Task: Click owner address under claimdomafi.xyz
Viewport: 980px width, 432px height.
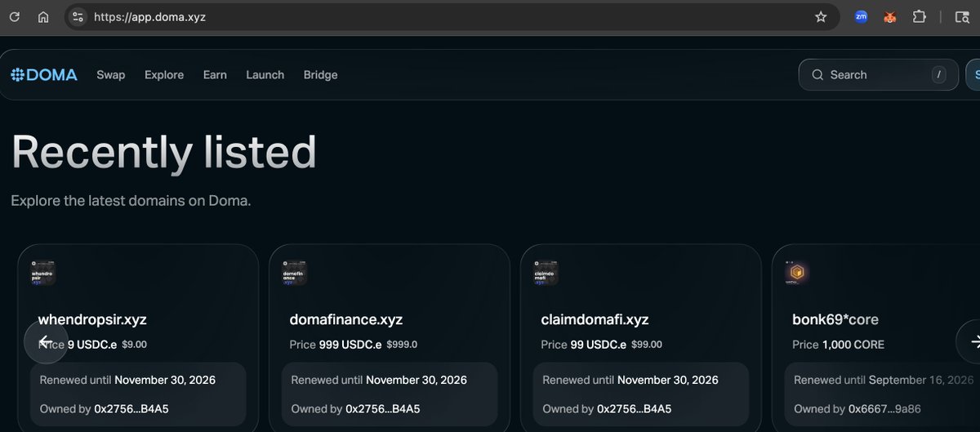Action: click(x=635, y=408)
